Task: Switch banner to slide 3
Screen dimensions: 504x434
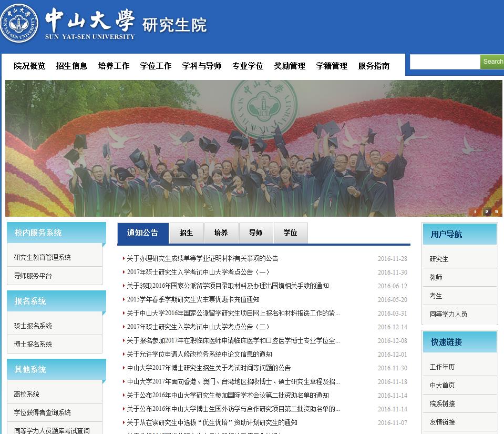Action: (496, 211)
